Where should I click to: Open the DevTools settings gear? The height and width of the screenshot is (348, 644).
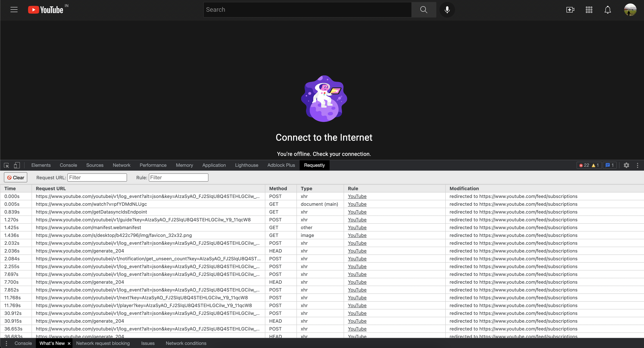626,165
